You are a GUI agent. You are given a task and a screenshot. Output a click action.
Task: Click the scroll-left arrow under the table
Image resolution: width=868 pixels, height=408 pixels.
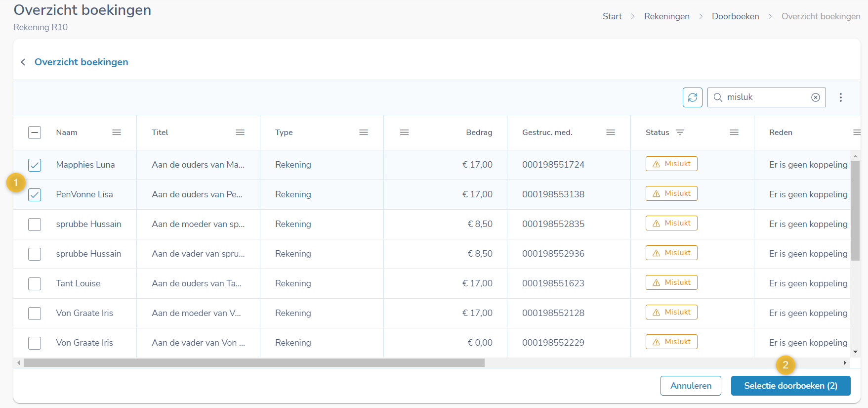[19, 363]
